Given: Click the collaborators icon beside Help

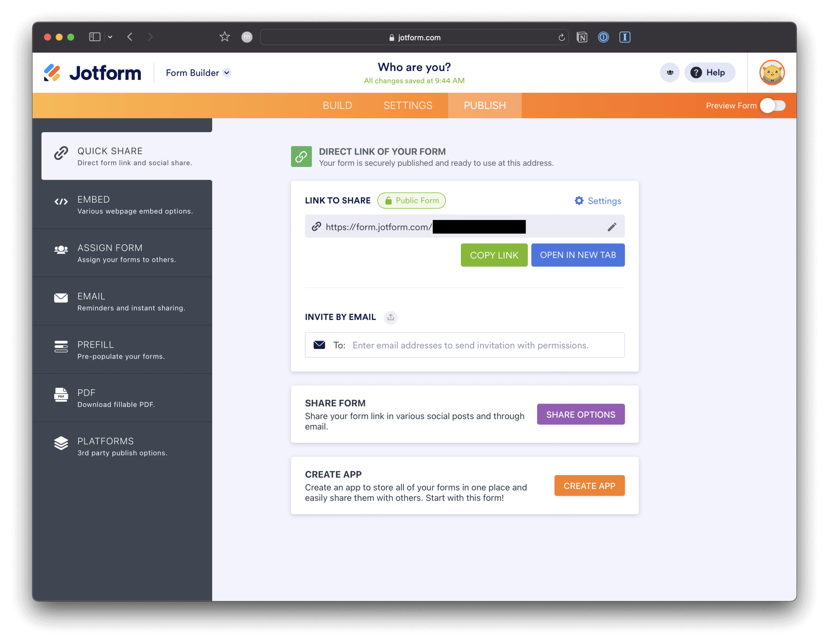Looking at the screenshot, I should click(670, 73).
